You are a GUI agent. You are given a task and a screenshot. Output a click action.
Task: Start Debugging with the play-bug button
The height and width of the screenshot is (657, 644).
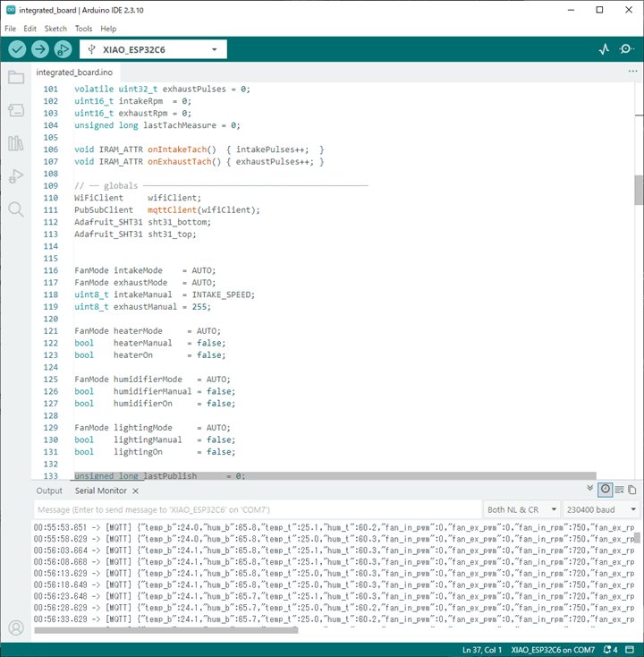(x=63, y=49)
